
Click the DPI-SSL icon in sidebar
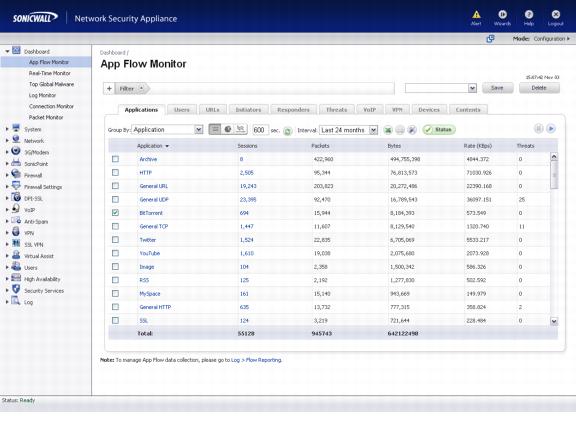tap(16, 197)
